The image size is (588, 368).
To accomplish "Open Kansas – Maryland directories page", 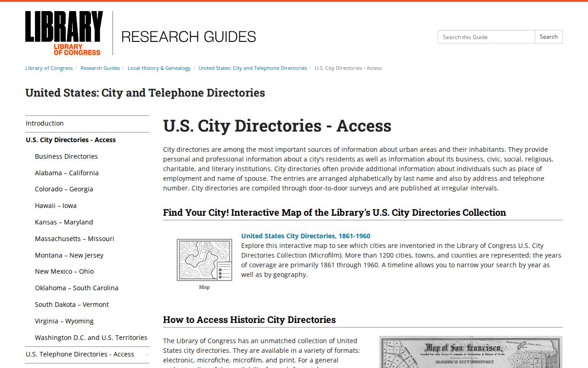I will pyautogui.click(x=64, y=222).
